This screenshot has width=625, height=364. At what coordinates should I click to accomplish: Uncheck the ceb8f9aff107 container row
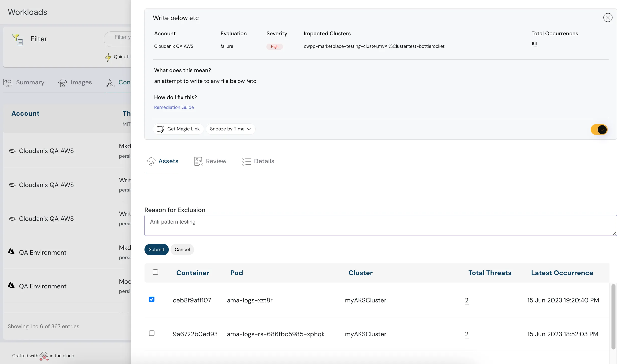tap(152, 299)
